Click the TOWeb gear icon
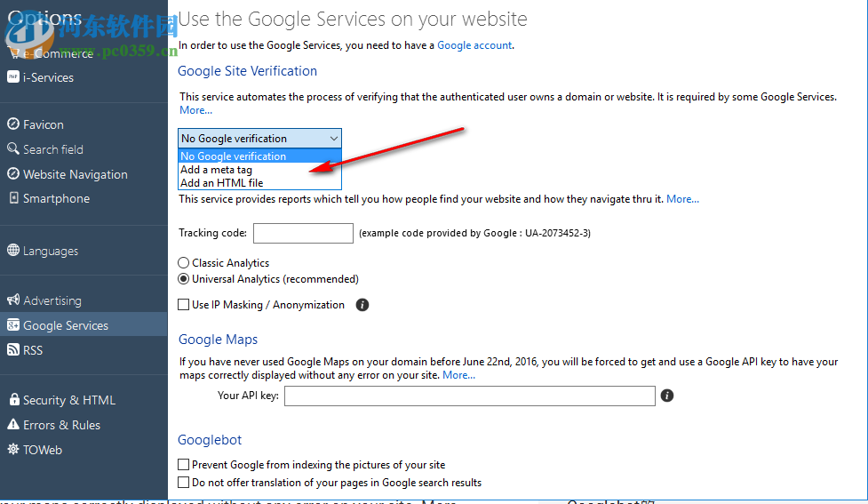 tap(12, 449)
